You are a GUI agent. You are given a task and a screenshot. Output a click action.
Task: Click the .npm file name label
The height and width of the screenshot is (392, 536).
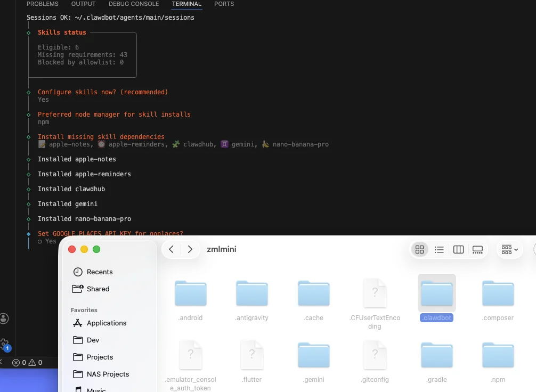(498, 380)
